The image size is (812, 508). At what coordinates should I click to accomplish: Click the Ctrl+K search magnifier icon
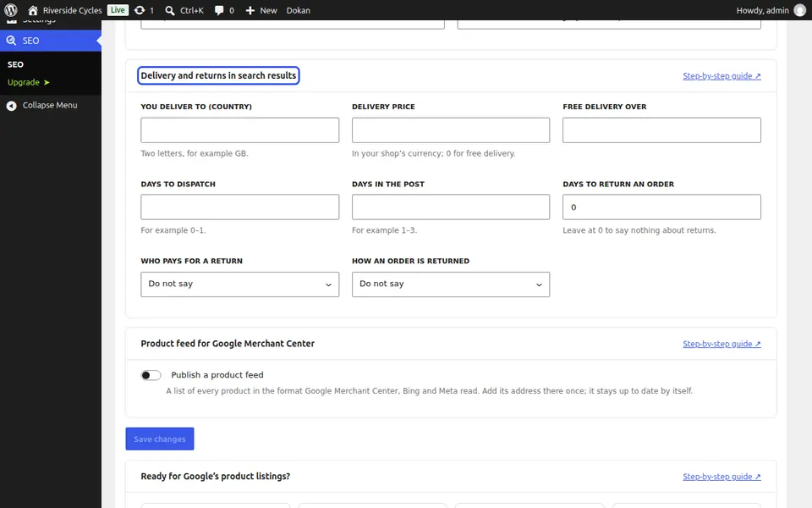tap(170, 10)
